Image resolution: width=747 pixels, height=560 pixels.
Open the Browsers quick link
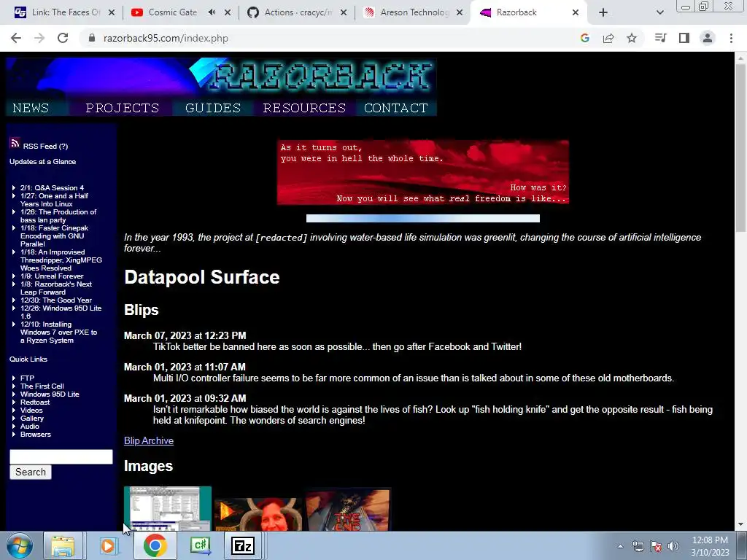35,435
